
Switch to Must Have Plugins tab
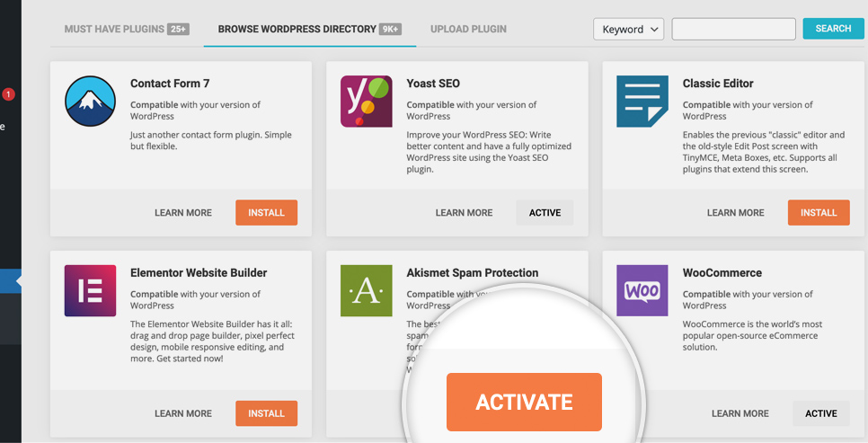127,29
